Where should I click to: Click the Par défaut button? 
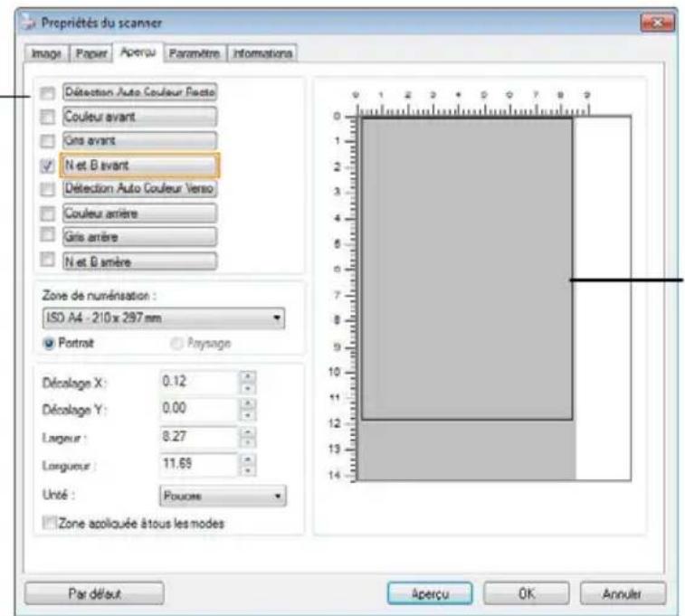point(94,593)
